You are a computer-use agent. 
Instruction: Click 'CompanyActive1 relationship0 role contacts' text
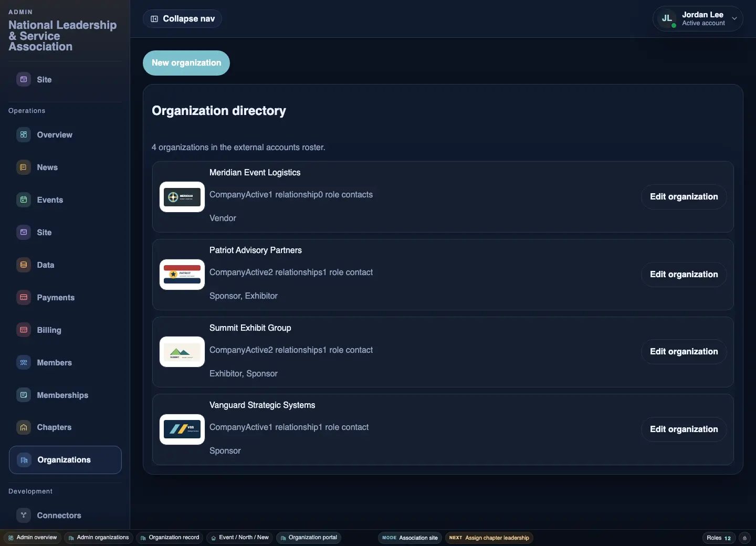click(x=291, y=195)
